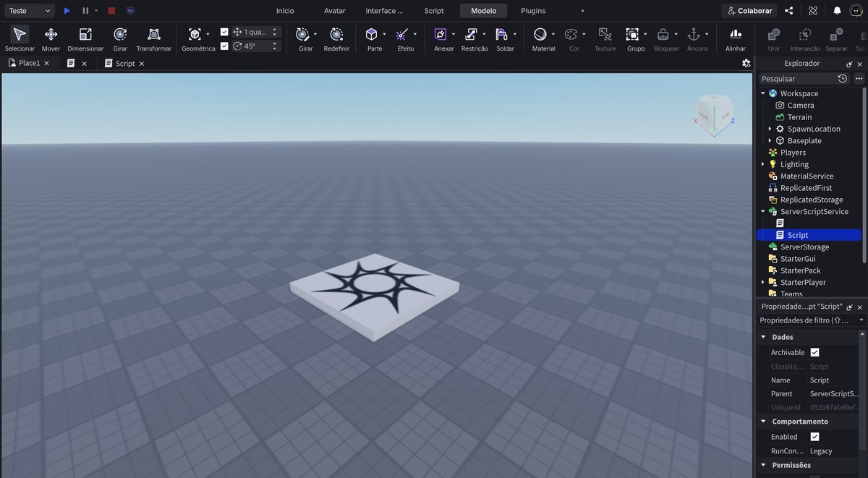Activate the Mover tool
Viewport: 868px width, 478px height.
point(51,38)
